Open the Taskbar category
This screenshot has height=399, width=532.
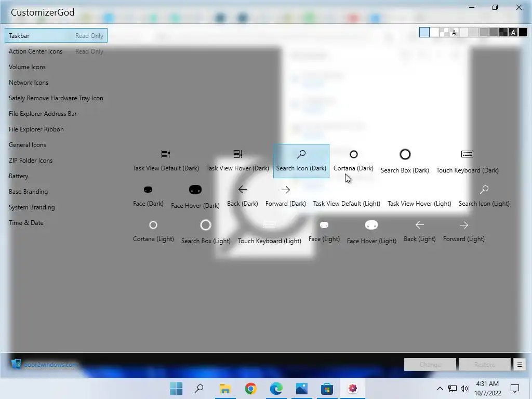(x=56, y=36)
